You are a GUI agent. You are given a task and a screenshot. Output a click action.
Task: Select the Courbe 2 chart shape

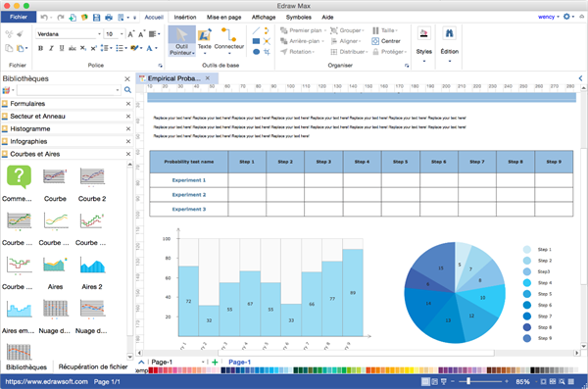[x=92, y=185]
